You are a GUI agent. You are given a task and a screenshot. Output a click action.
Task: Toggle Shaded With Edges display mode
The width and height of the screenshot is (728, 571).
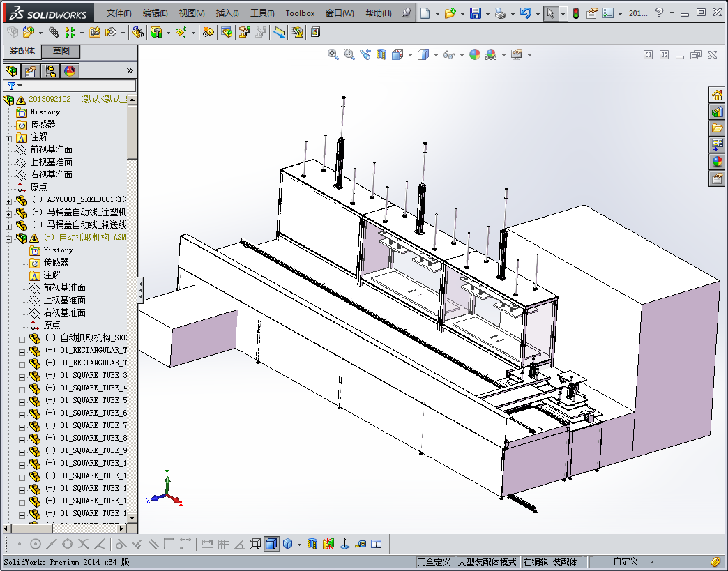tap(271, 544)
